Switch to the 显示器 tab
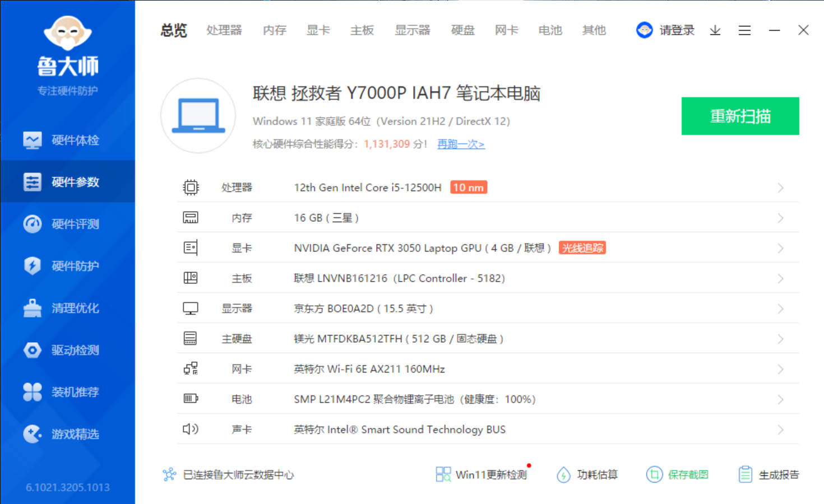Viewport: 824px width, 504px height. 413,30
